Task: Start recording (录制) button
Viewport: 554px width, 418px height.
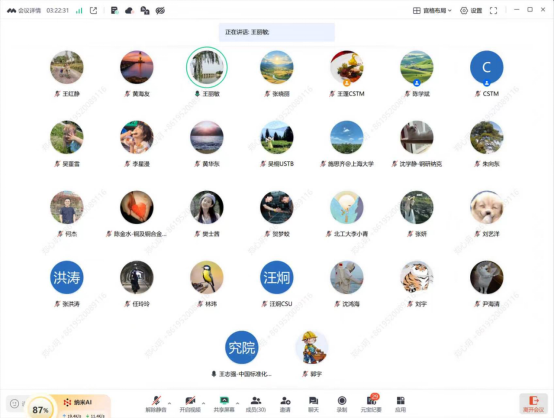Action: point(342,404)
